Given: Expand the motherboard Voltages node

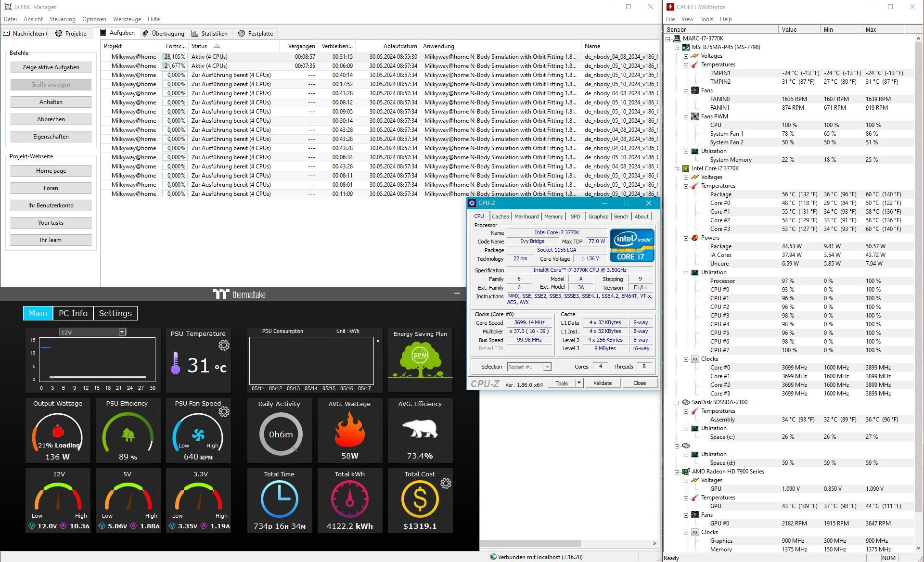Looking at the screenshot, I should [686, 56].
